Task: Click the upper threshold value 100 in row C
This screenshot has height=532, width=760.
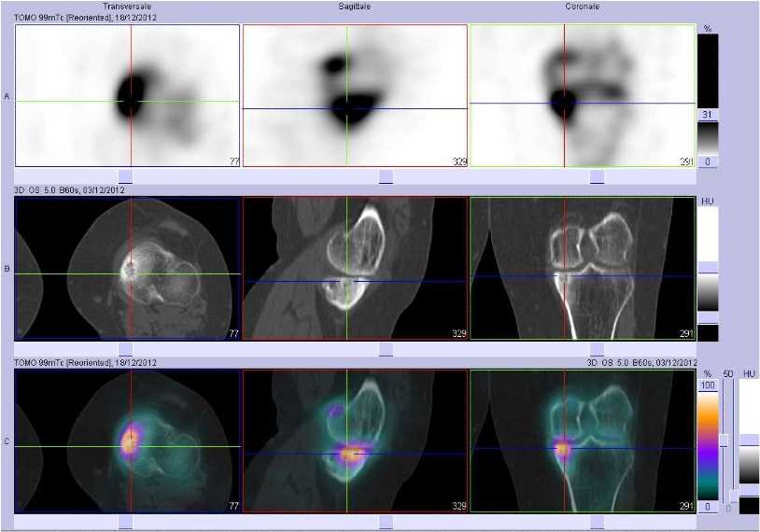Action: tap(708, 385)
